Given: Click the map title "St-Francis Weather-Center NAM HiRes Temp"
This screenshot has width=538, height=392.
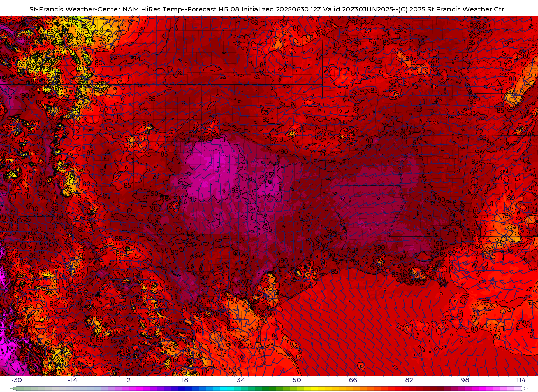Looking at the screenshot, I should (x=105, y=9).
